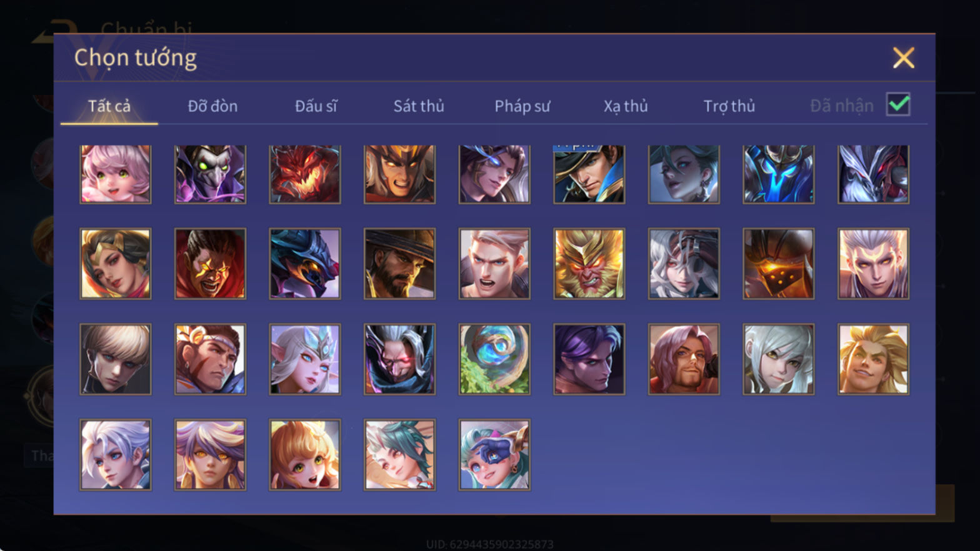The image size is (980, 551).
Task: Show the Pháp sư heroes tab
Action: tap(522, 106)
